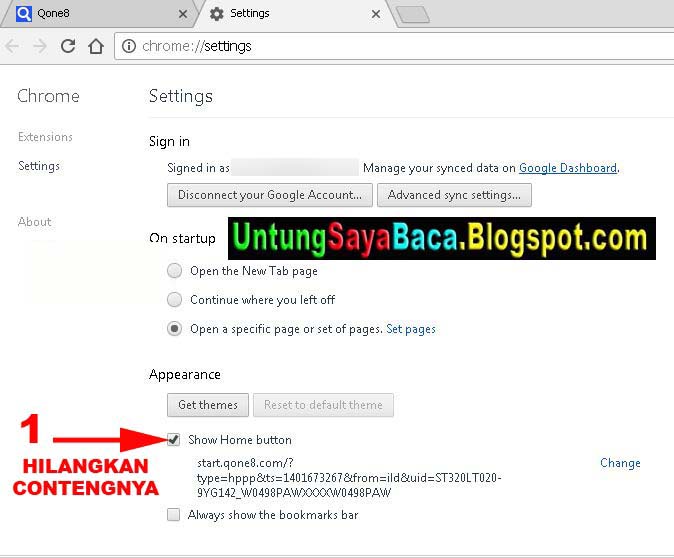Click the Get themes button
This screenshot has height=558, width=674.
point(208,405)
